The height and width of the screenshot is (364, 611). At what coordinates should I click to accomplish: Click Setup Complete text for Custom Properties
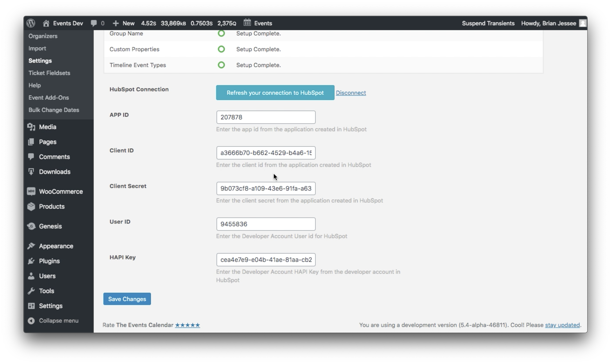[259, 49]
